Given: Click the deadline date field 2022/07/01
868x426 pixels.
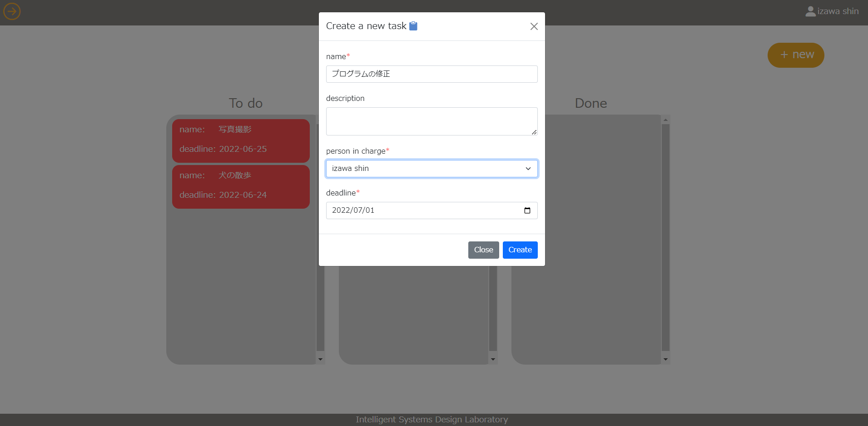Looking at the screenshot, I should coord(432,210).
